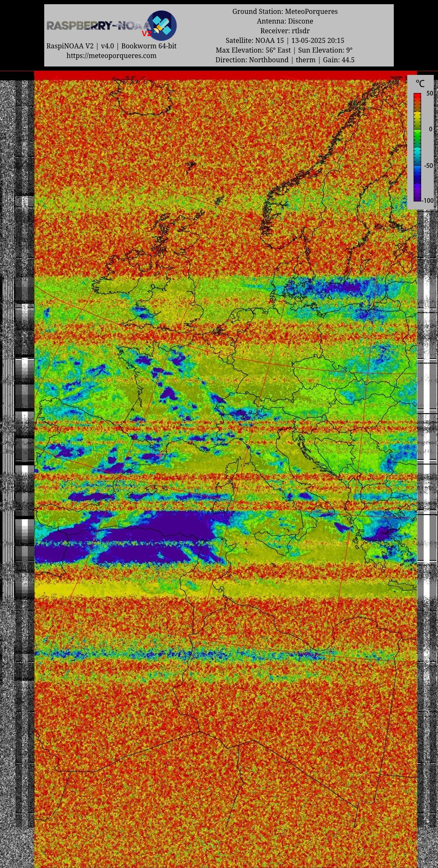Click the 0 value on temperature legend
Screen dimensions: 438x868
coord(430,129)
